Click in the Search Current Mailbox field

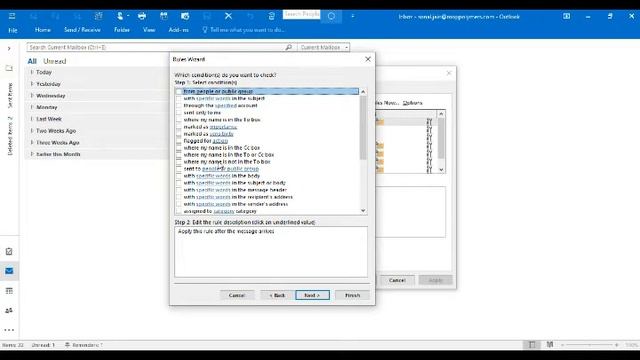coord(157,47)
